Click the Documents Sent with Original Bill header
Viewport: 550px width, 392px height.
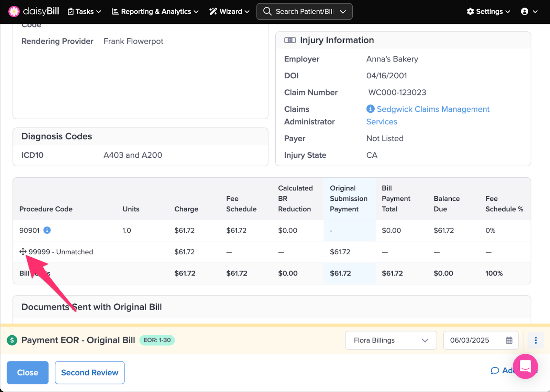(91, 307)
